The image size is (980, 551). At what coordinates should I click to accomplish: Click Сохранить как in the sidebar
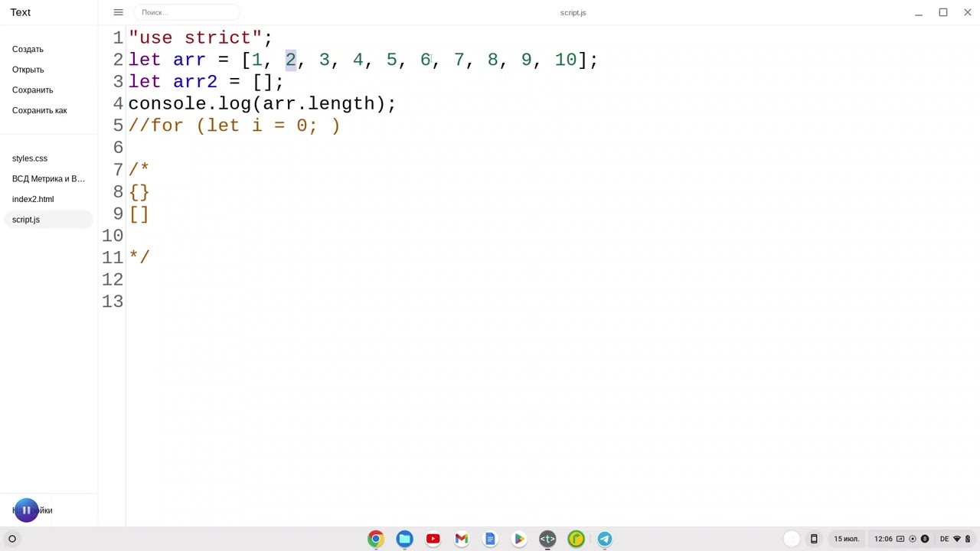pyautogui.click(x=39, y=110)
